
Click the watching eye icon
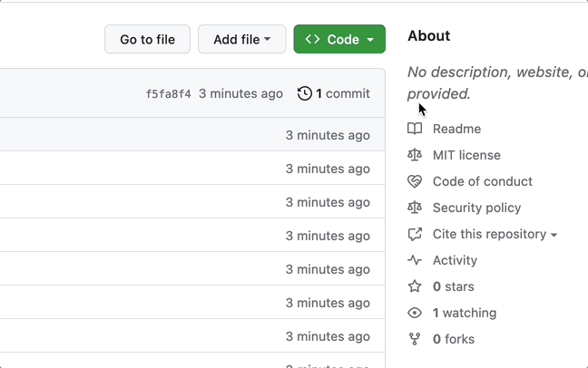point(415,313)
